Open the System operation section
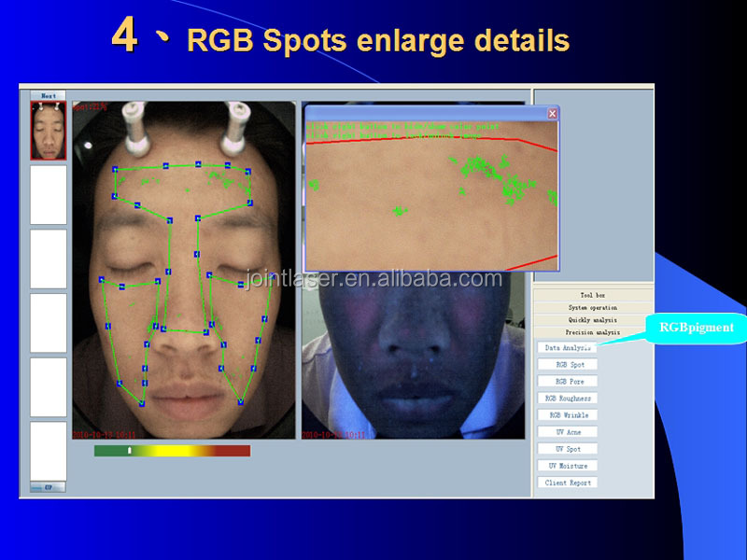747x560 pixels. 593,308
